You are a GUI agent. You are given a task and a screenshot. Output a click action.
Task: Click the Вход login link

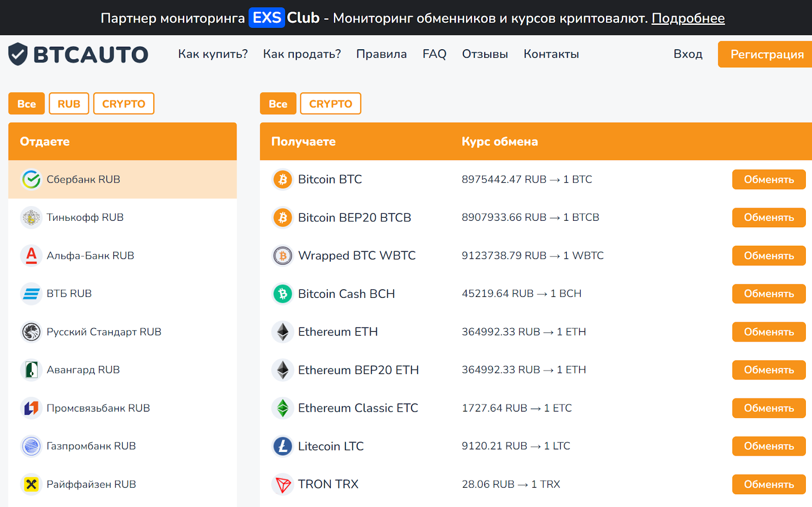(688, 54)
